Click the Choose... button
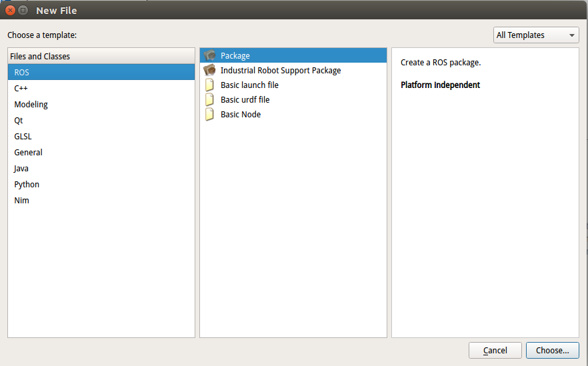Viewport: 588px width, 366px height. point(553,350)
